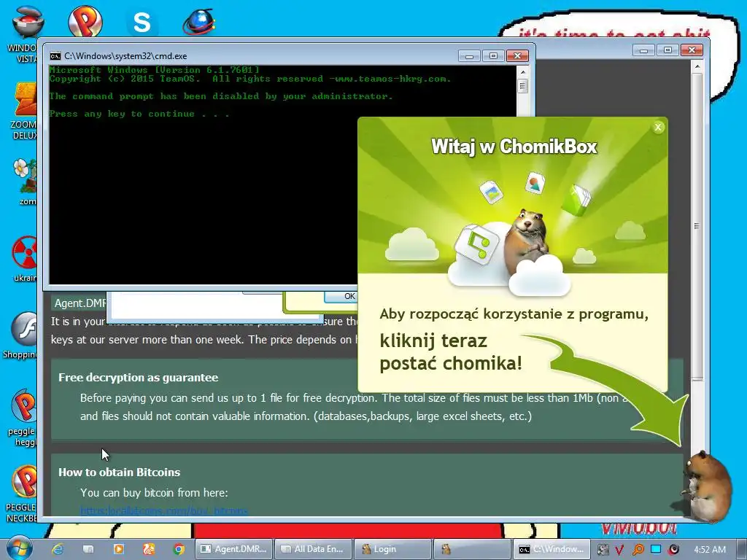Open the P pinball icon in top desktop row
This screenshot has height=560, width=747.
[85, 21]
